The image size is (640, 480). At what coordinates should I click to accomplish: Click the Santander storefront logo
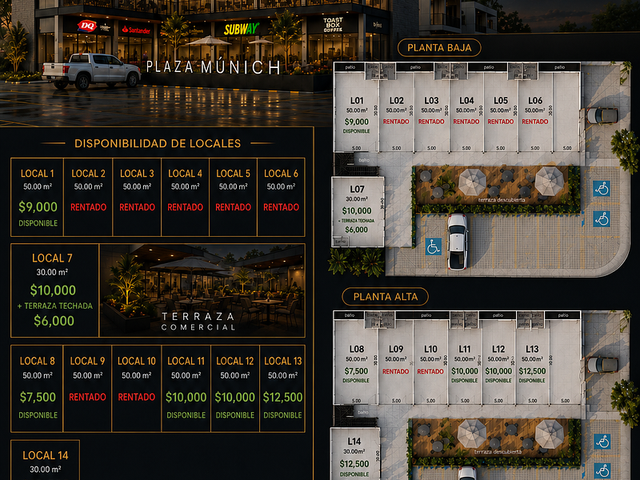pyautogui.click(x=136, y=30)
